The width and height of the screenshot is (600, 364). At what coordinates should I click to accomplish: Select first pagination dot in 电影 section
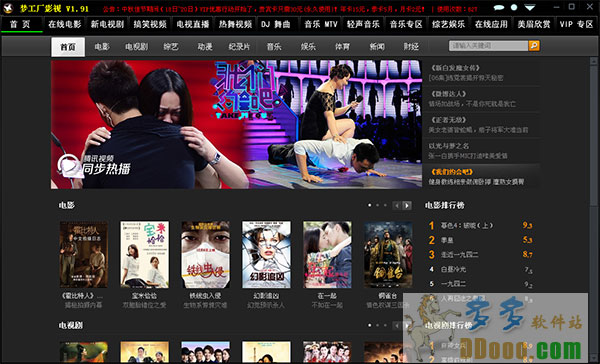coord(369,205)
